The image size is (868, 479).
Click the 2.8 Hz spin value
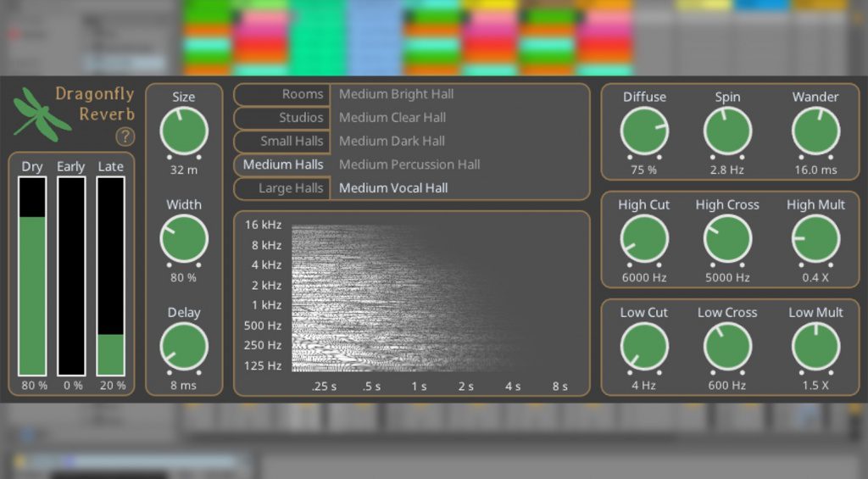pyautogui.click(x=727, y=170)
